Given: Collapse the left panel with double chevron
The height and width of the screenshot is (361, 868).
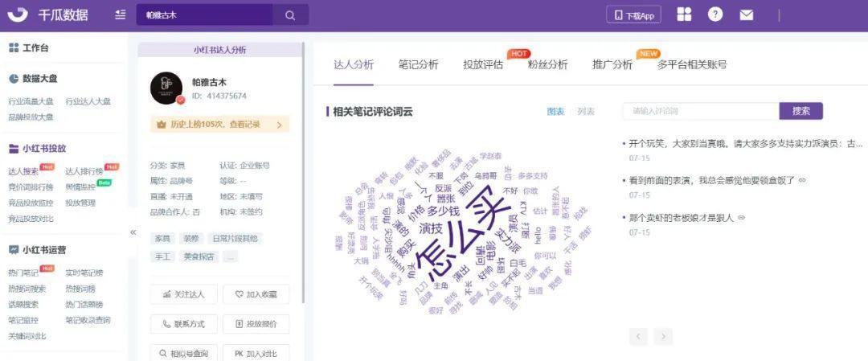Looking at the screenshot, I should coord(133,232).
